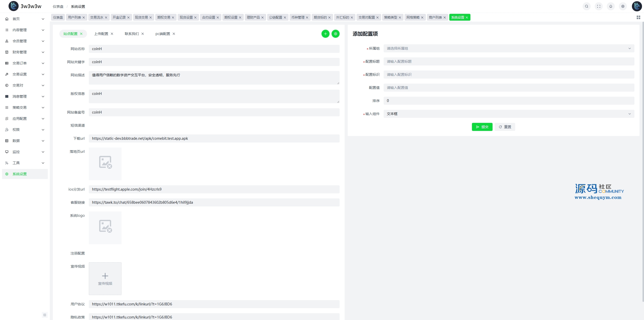Open the notification bell icon
This screenshot has width=644, height=320.
pyautogui.click(x=611, y=6)
